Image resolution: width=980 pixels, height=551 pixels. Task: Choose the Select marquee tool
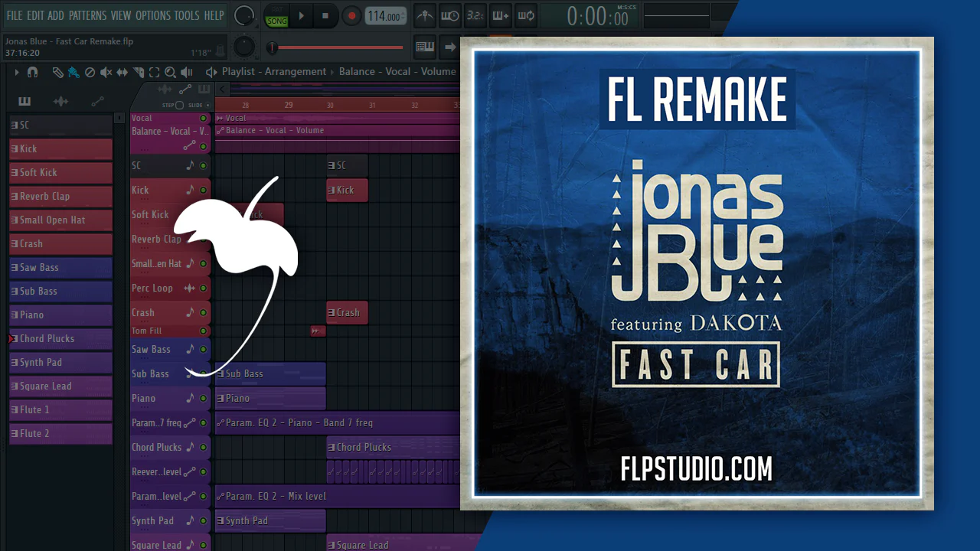(154, 72)
